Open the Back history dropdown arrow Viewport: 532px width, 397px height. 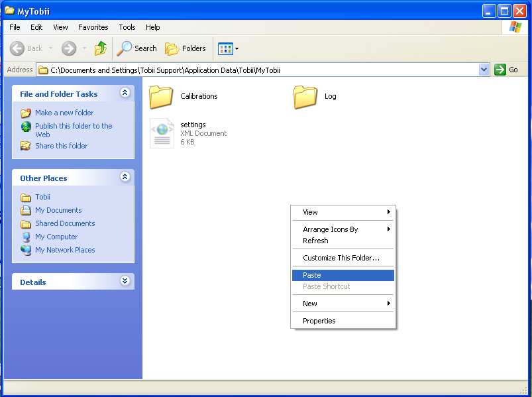(50, 48)
